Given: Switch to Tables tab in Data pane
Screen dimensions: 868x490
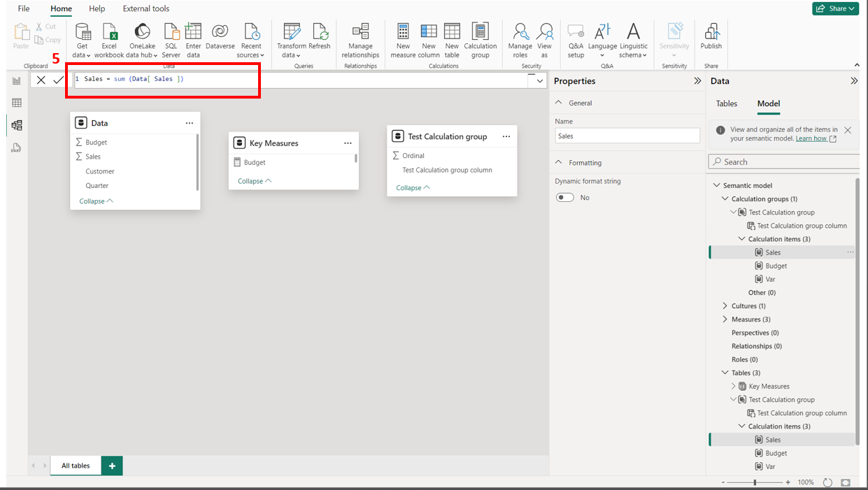Looking at the screenshot, I should point(727,103).
